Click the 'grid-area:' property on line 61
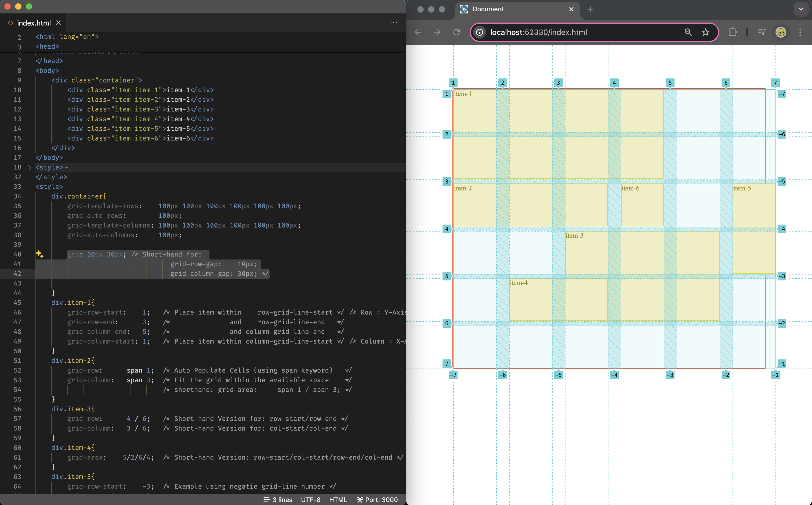This screenshot has height=505, width=812. 87,457
